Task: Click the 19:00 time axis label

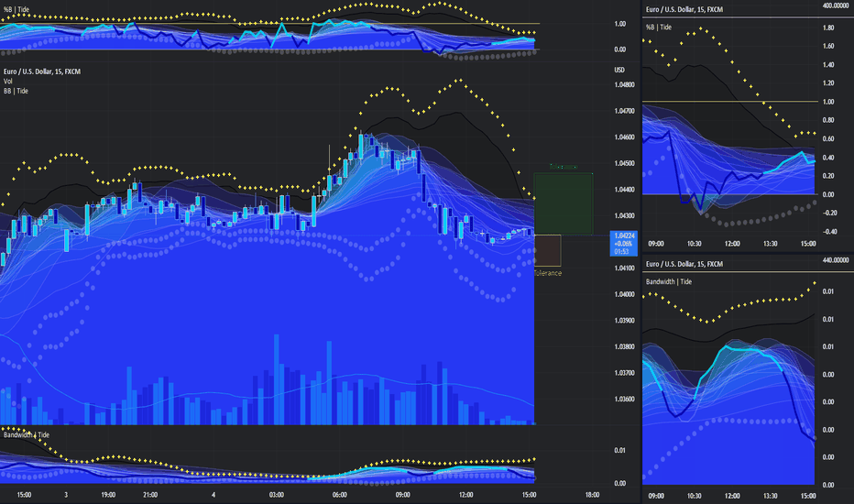Action: click(x=108, y=495)
